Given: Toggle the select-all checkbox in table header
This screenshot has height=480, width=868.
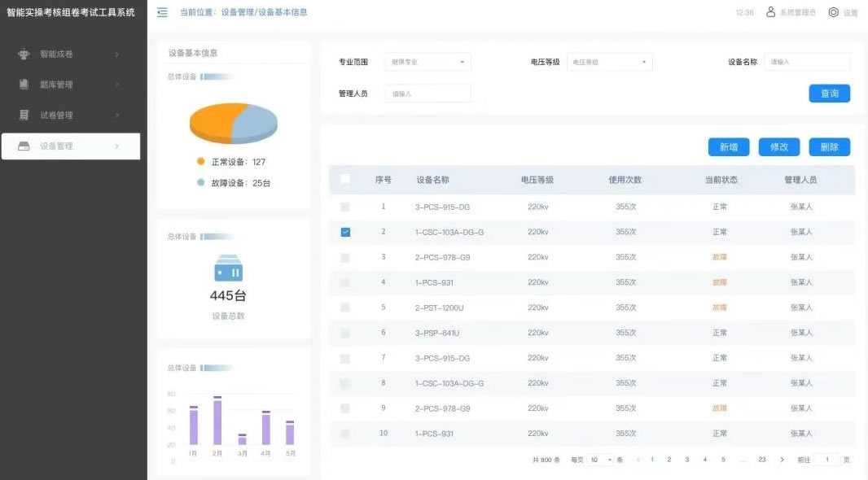Looking at the screenshot, I should click(345, 180).
